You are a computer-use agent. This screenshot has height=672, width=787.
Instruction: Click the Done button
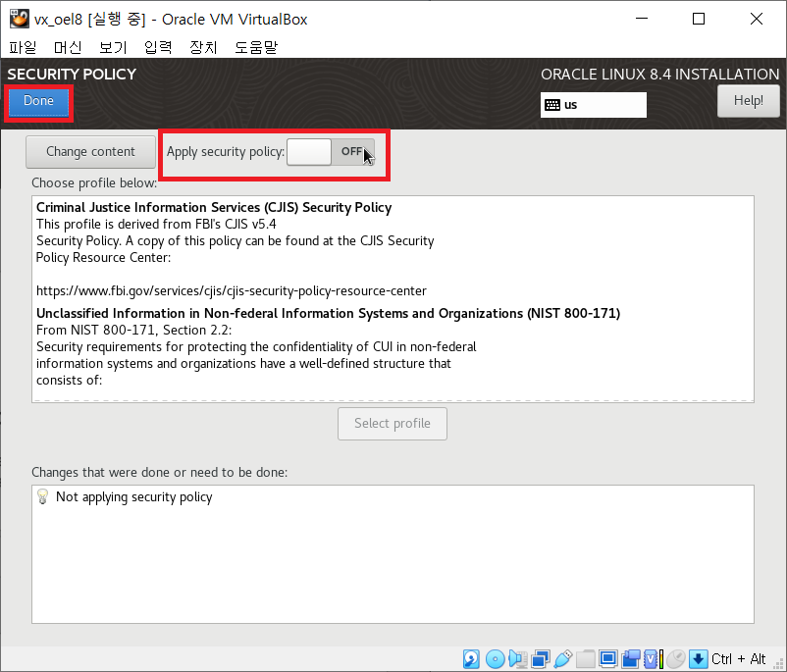coord(38,101)
